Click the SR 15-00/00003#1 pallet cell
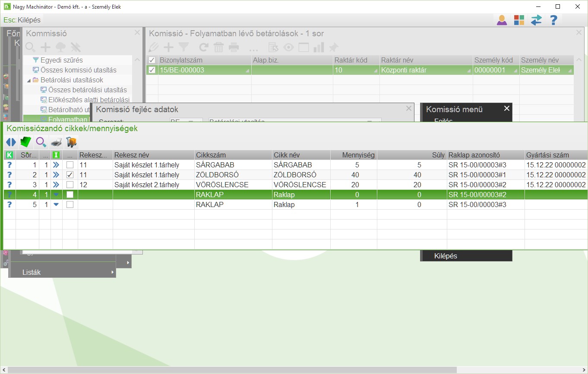Viewport: 588px width, 374px height. click(x=485, y=175)
